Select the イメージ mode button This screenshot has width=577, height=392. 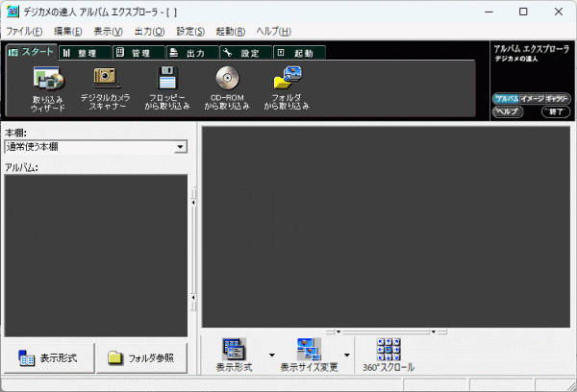coord(532,99)
